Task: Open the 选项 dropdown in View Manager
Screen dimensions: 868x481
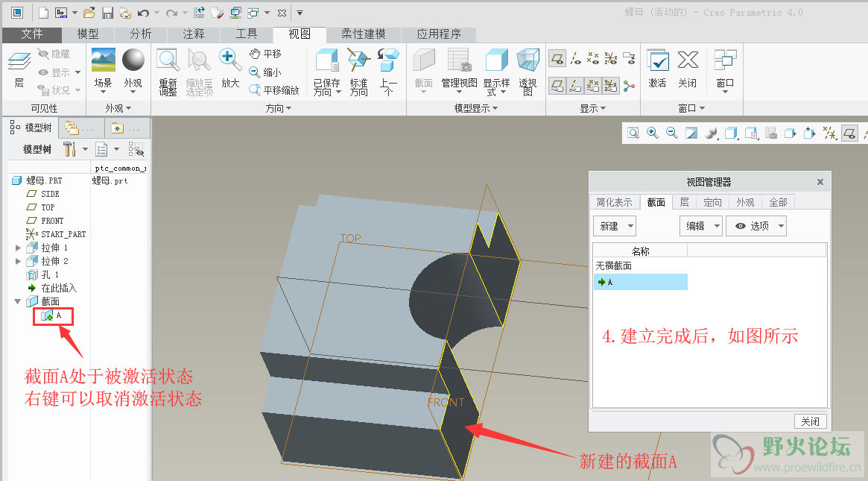Action: coord(756,226)
